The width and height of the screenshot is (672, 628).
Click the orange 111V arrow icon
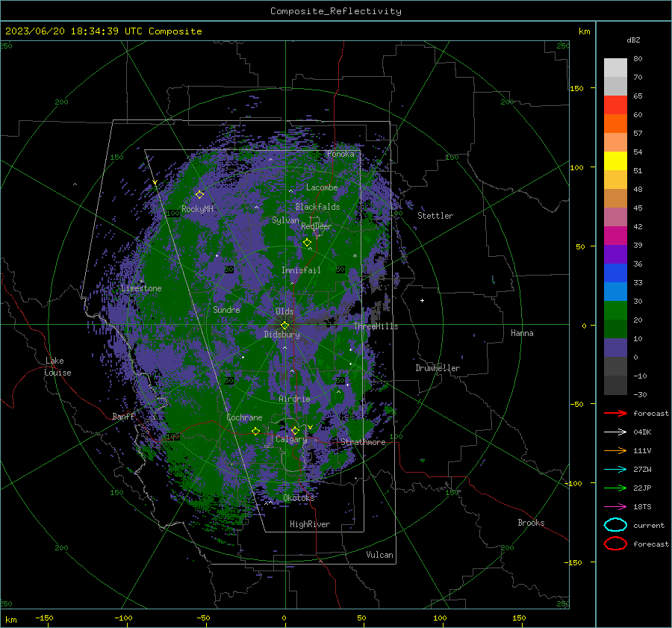pos(615,450)
